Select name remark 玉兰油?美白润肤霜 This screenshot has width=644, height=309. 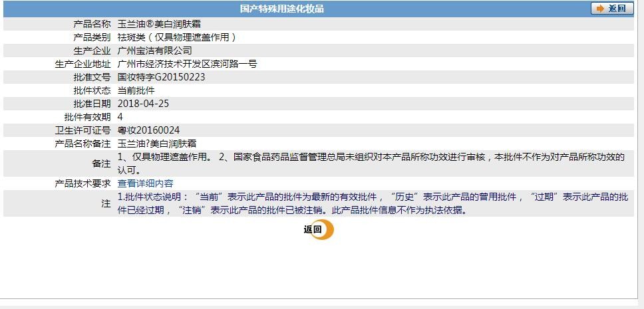click(156, 144)
